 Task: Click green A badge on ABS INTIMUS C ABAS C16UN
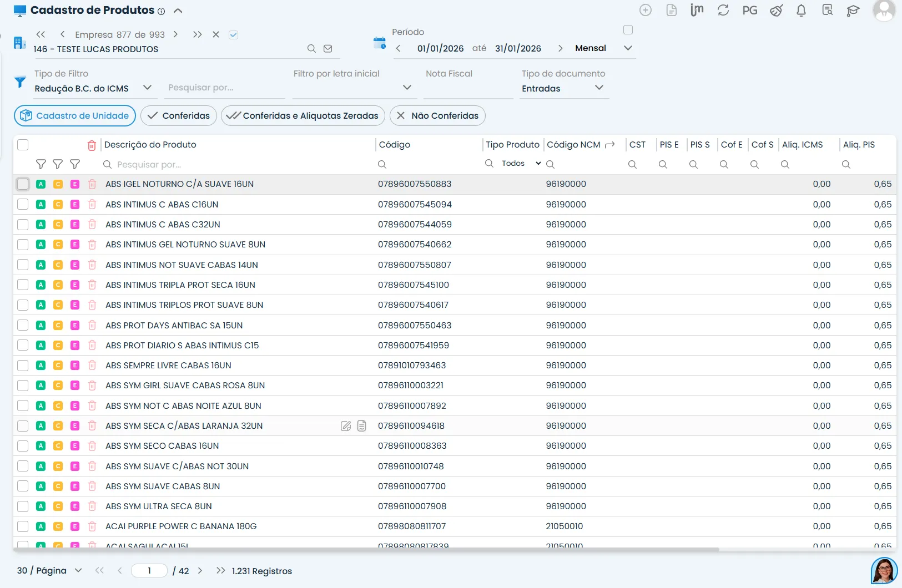coord(41,205)
